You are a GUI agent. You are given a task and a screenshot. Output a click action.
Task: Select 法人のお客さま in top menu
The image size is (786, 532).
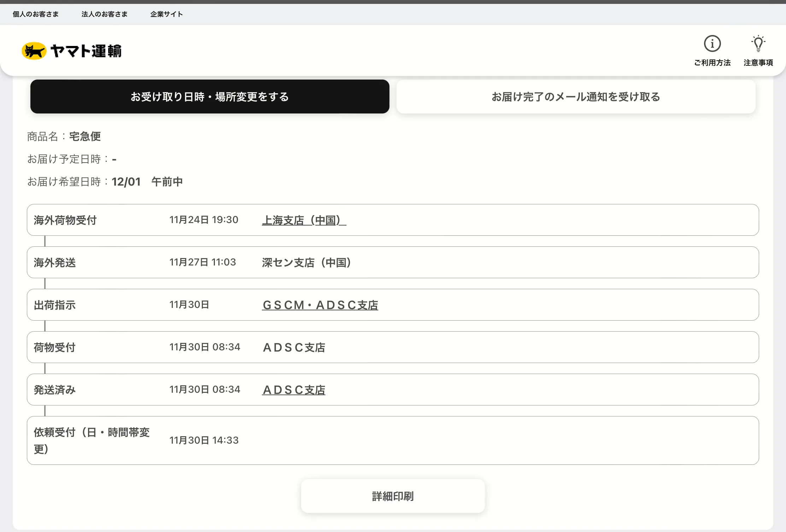click(104, 14)
